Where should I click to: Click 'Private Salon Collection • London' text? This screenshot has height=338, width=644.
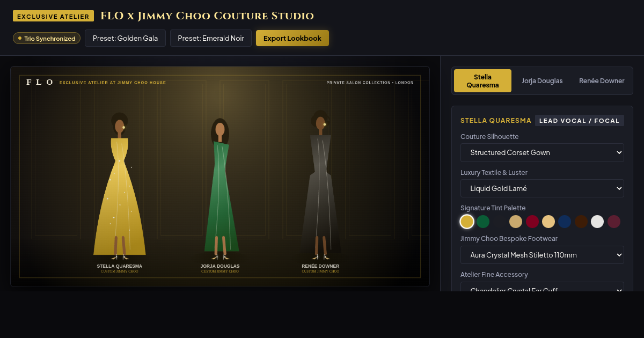370,83
